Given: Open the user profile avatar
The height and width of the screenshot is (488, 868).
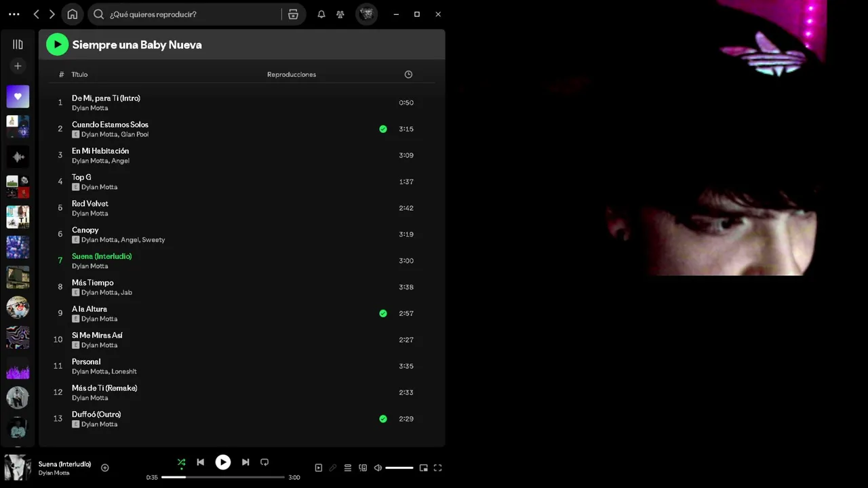Looking at the screenshot, I should (366, 14).
